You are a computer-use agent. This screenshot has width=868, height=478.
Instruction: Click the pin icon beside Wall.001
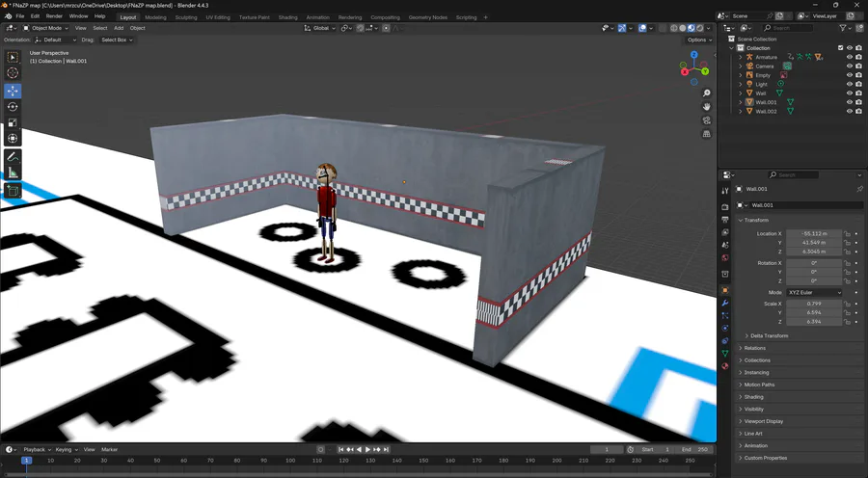point(859,189)
